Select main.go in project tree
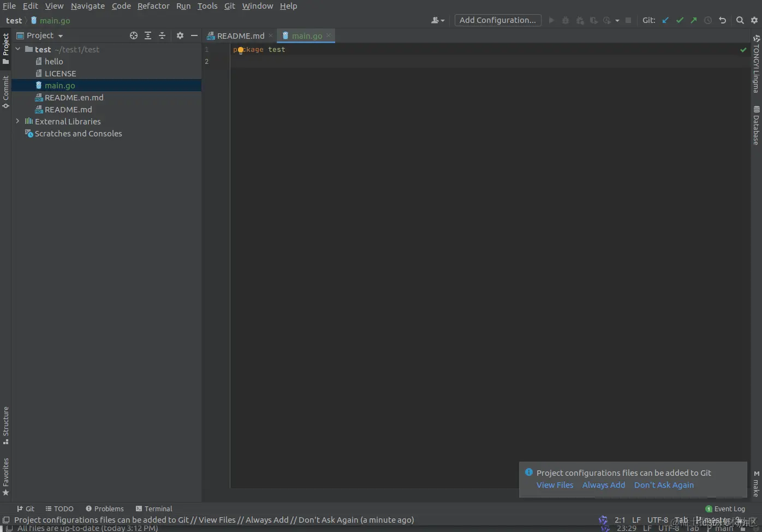This screenshot has height=532, width=762. (x=59, y=86)
